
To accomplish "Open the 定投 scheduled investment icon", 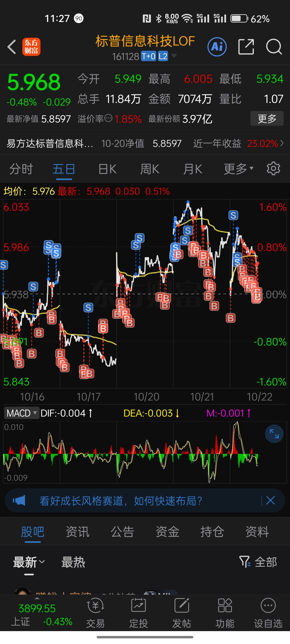I will point(138,613).
